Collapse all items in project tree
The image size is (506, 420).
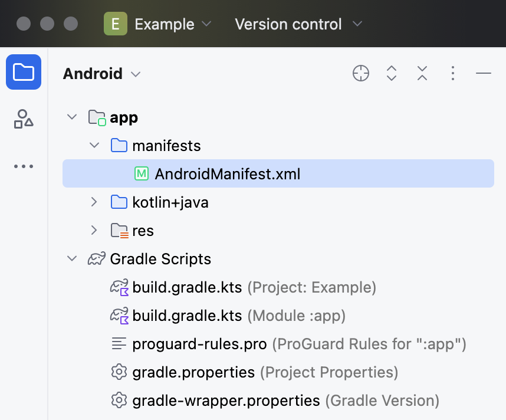[422, 74]
